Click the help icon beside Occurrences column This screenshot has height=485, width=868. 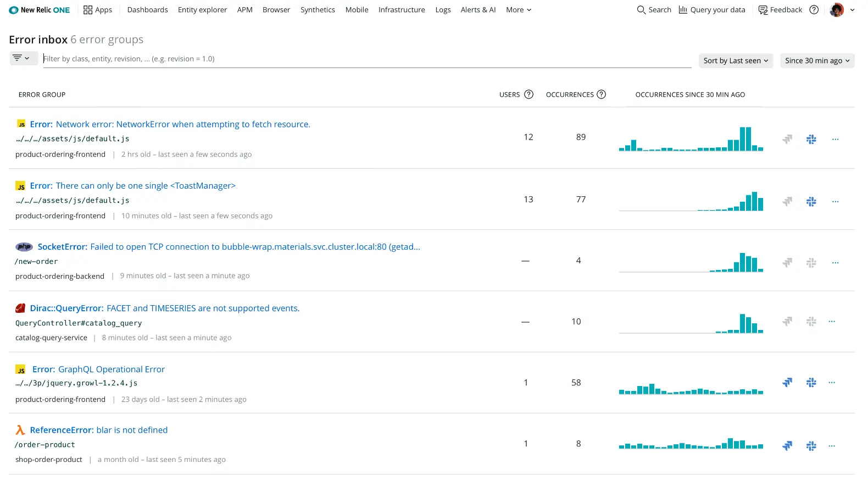[x=601, y=95]
